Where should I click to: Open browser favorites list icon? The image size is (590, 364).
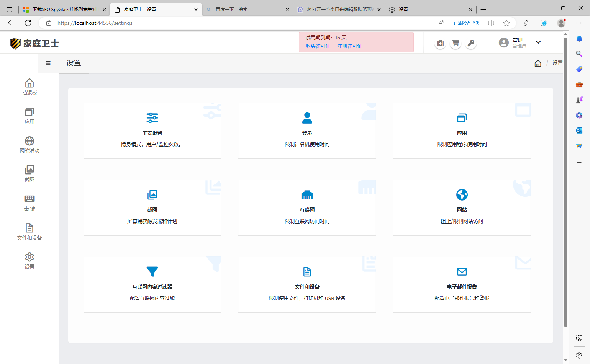(527, 23)
